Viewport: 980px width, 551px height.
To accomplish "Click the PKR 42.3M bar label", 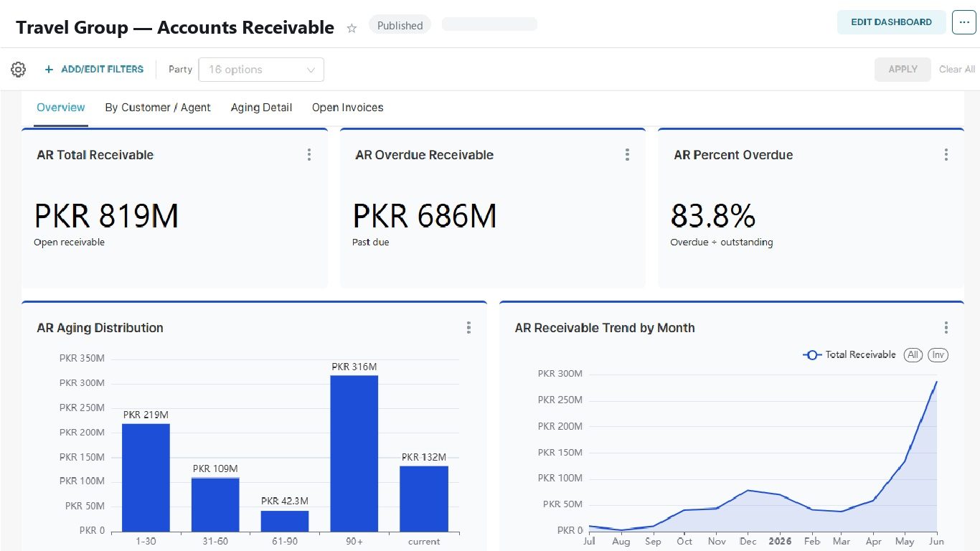I will point(285,501).
